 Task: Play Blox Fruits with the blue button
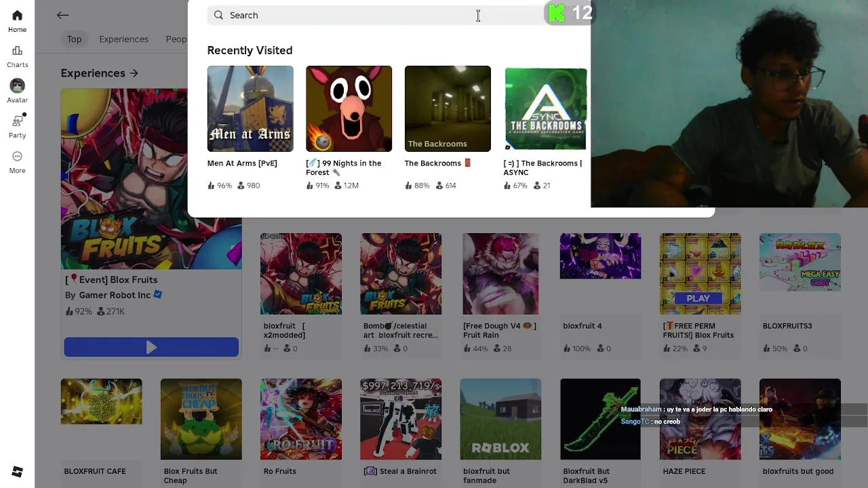coord(151,347)
